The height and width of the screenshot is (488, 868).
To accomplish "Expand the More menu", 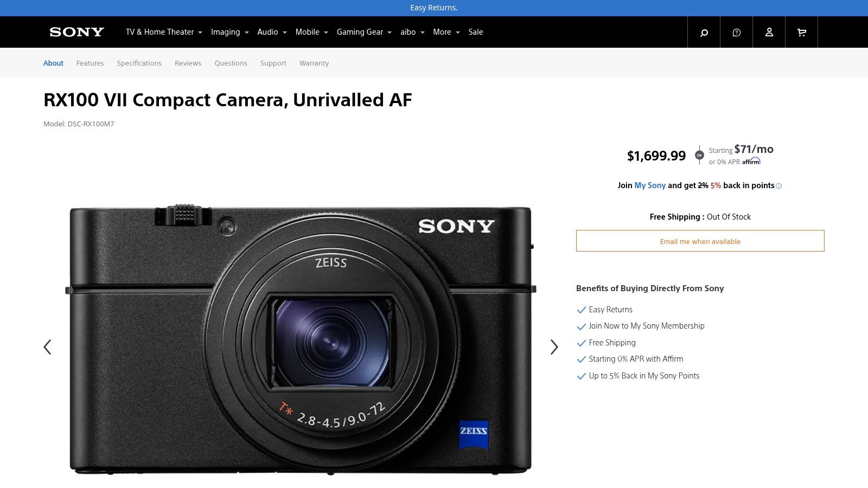I will [446, 32].
